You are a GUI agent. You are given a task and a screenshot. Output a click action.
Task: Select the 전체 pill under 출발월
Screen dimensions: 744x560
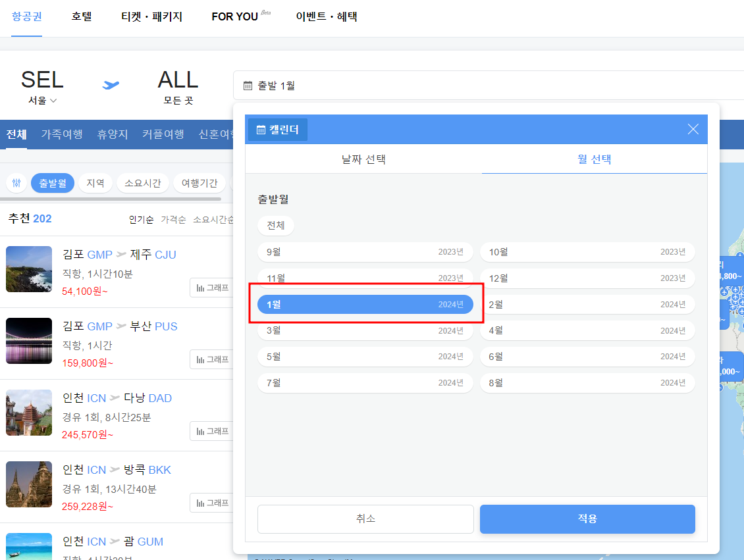click(275, 224)
